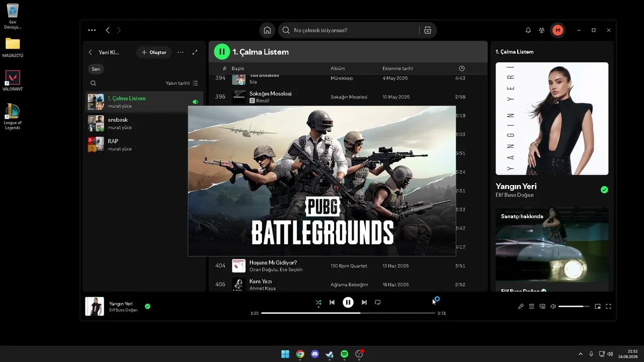The width and height of the screenshot is (644, 362).
Task: Open artist 'Ahmet Kaya' link
Action: (x=262, y=289)
